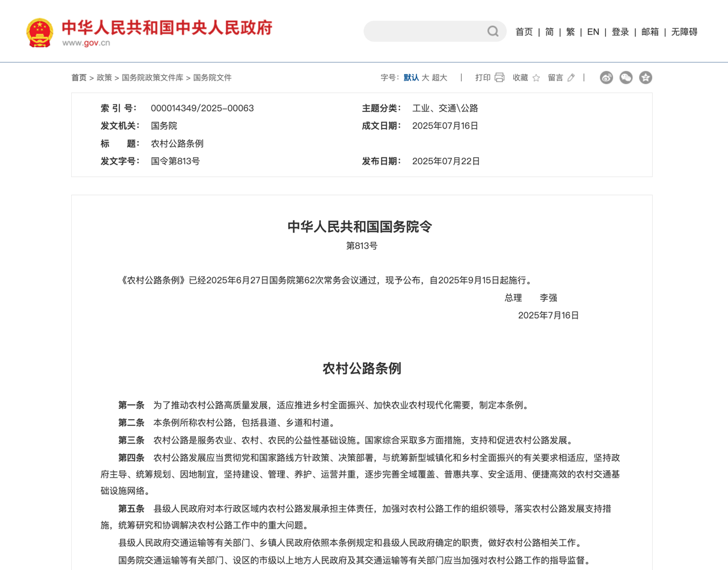
Task: Share via the WeChat icon
Action: 626,77
